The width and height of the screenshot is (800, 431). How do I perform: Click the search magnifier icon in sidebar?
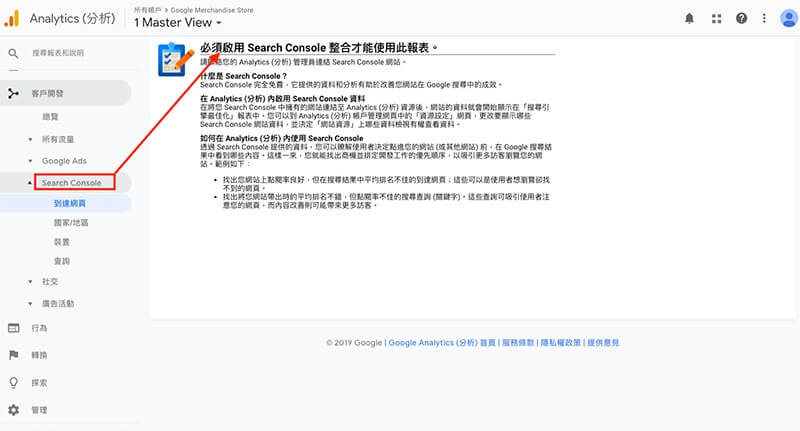pos(13,53)
